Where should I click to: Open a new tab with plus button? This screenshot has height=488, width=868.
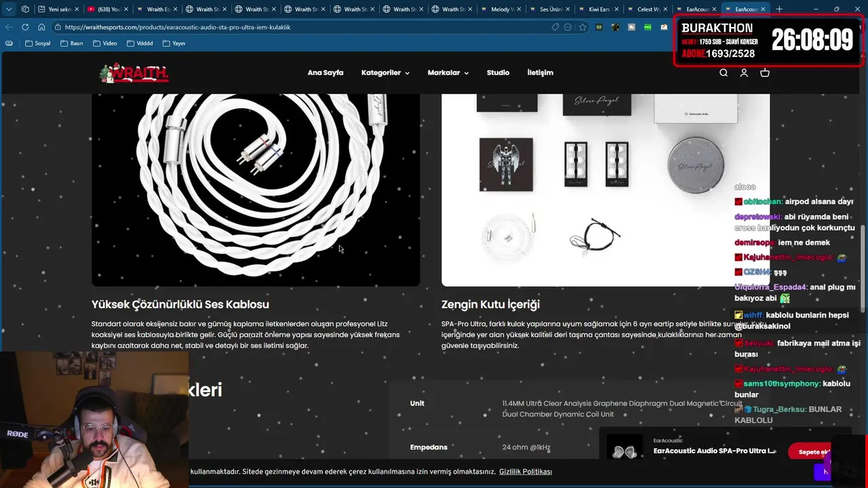779,9
